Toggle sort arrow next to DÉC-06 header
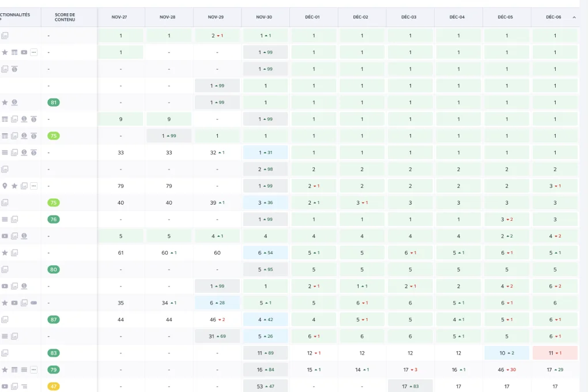This screenshot has height=392, width=588. click(x=574, y=17)
